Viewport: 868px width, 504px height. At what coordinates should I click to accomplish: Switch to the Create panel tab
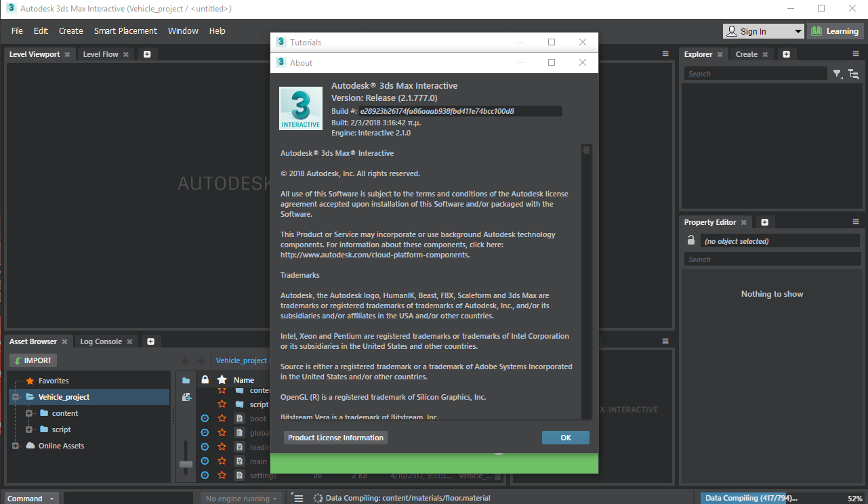747,54
